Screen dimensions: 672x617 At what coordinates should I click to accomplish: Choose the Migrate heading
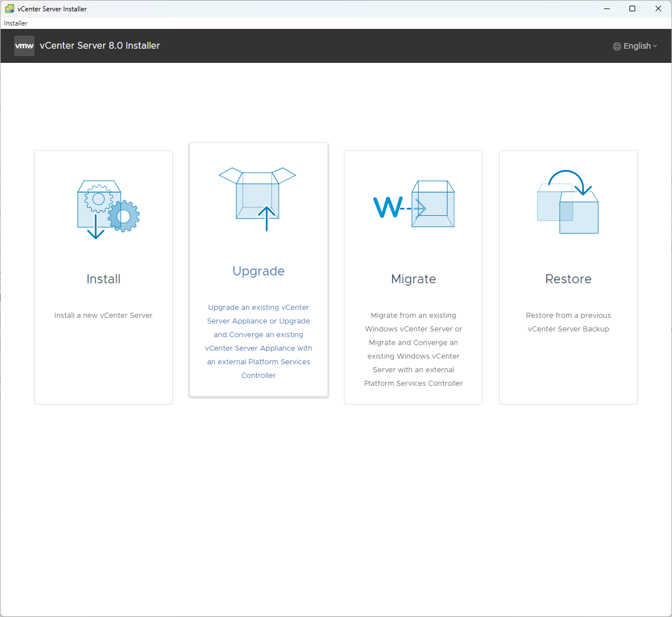coord(414,279)
